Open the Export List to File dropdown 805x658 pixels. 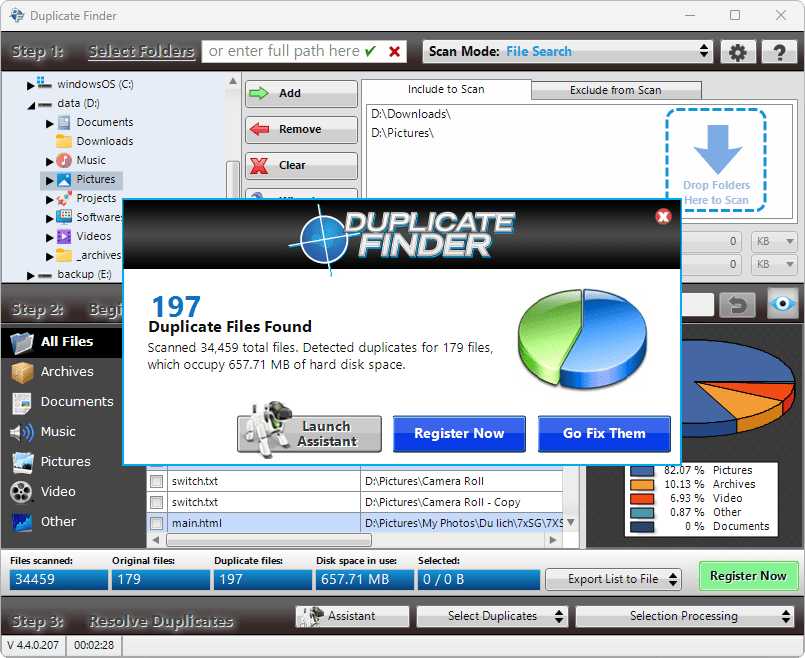tap(613, 579)
